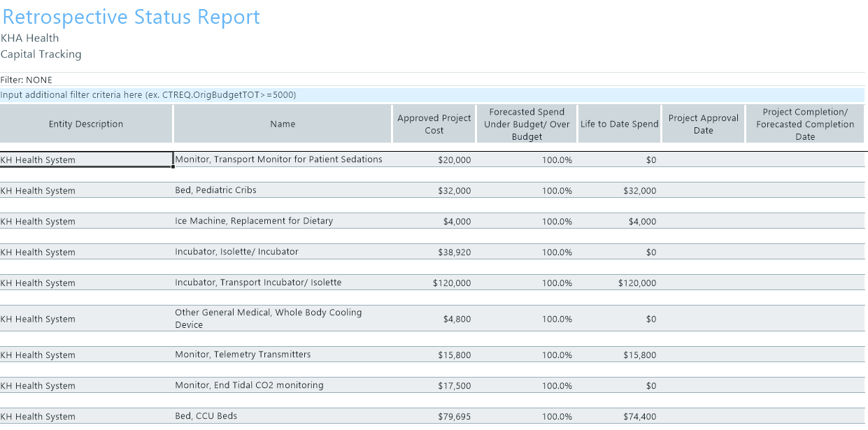Viewport: 868px width, 430px height.
Task: Select the Life to Date Spend header
Action: pos(619,124)
